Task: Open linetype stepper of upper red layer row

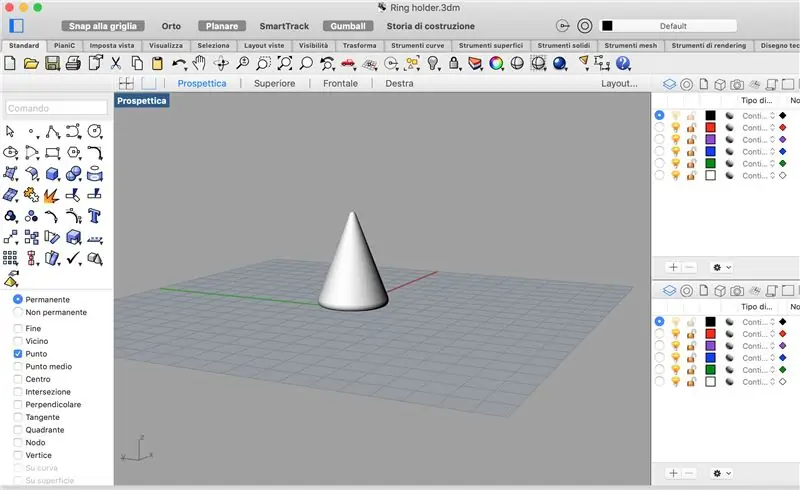Action: [x=772, y=128]
